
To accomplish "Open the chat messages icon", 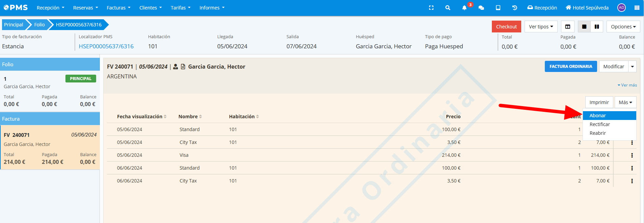I will coord(481,8).
